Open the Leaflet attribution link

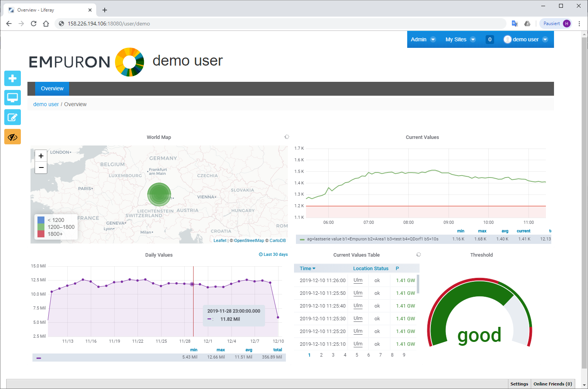click(220, 240)
